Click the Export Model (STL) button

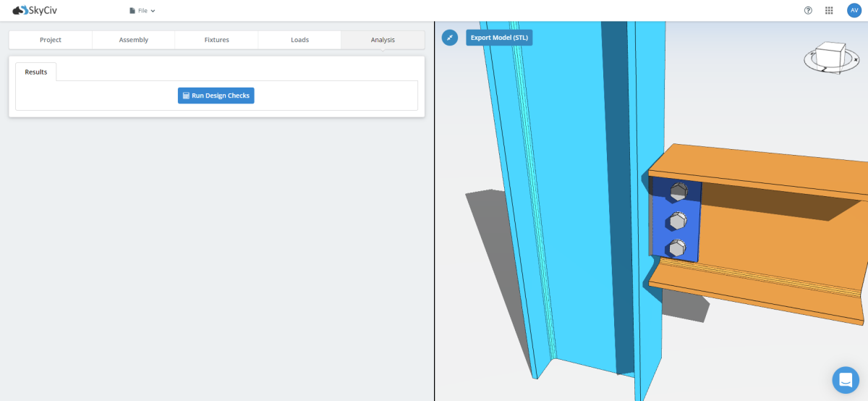[499, 38]
